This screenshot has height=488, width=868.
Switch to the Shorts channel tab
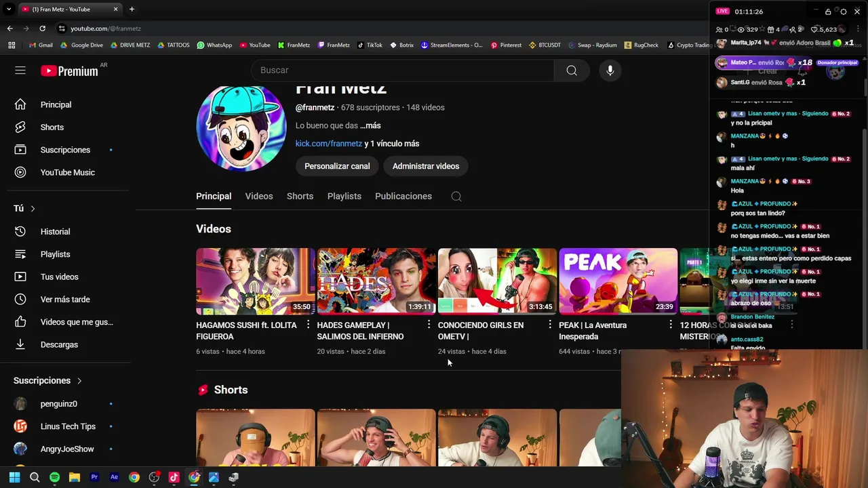[x=300, y=197]
